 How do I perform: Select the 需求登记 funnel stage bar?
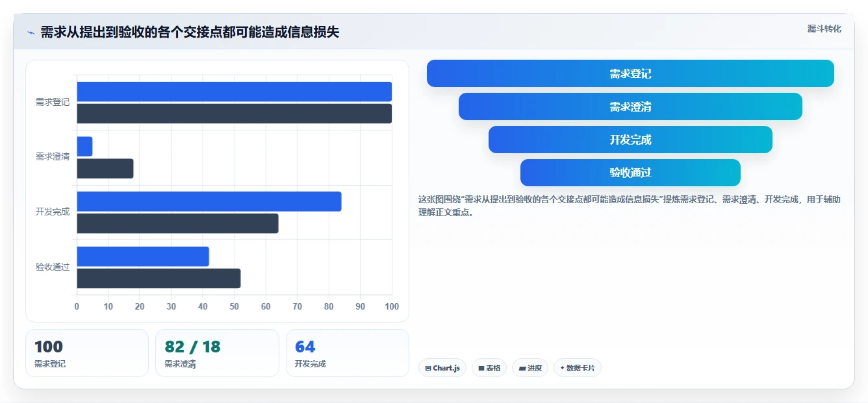point(630,73)
